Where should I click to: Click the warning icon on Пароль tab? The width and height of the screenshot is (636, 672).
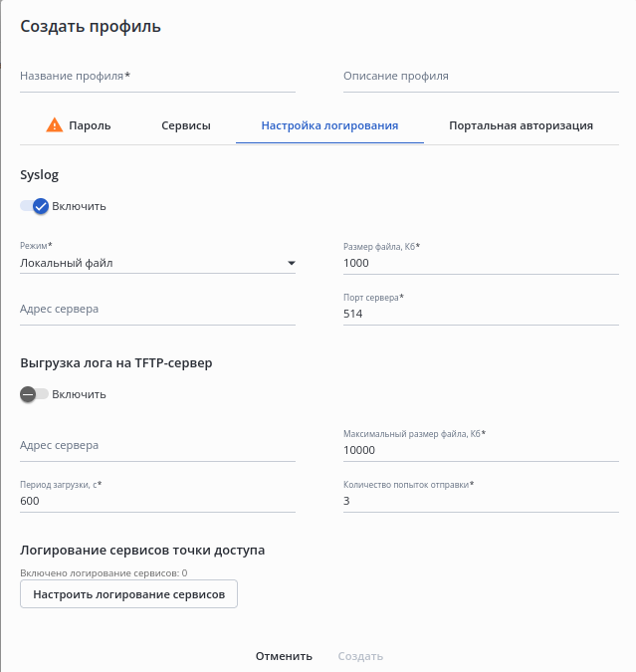point(55,125)
